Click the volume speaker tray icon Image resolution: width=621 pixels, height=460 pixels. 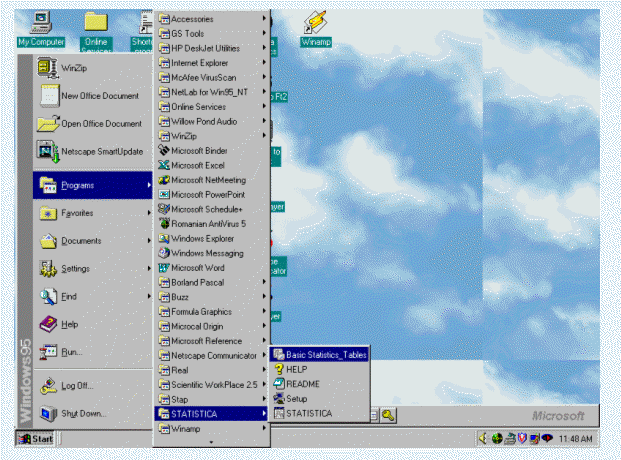[x=483, y=439]
